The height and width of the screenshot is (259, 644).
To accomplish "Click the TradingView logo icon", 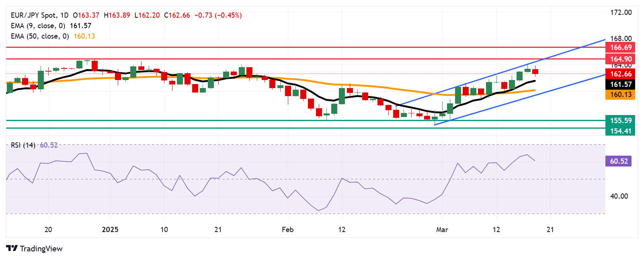I will point(12,249).
